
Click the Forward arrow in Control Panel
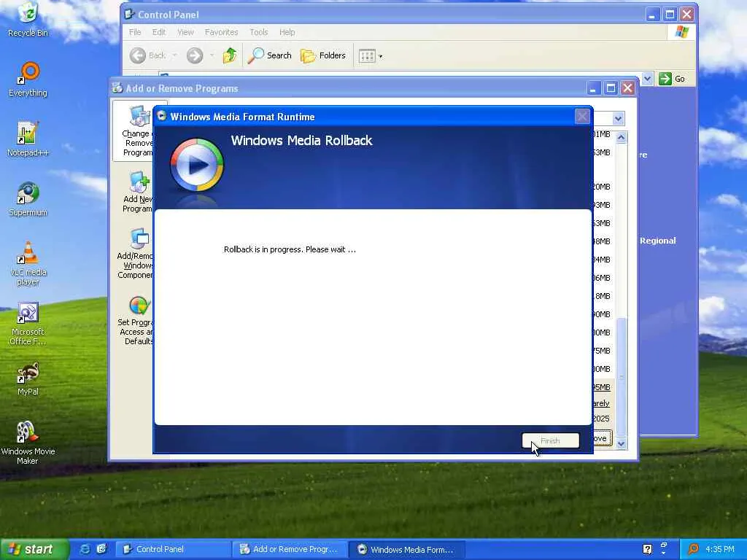point(194,55)
